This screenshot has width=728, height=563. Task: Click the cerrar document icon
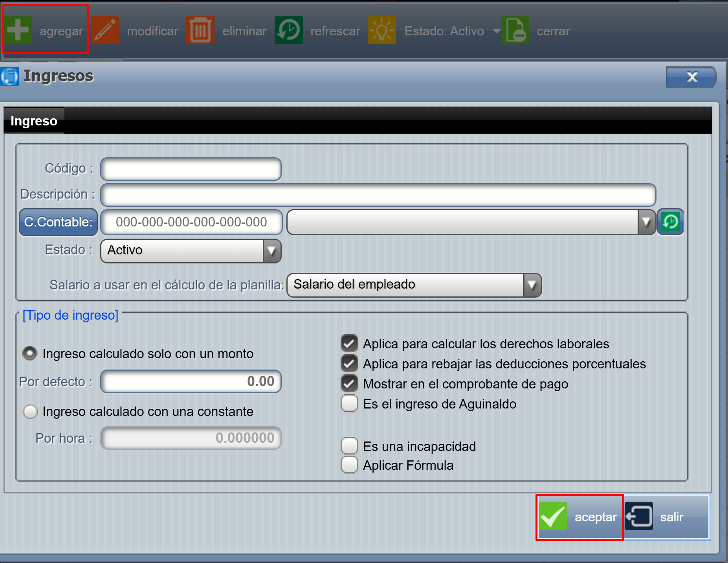pyautogui.click(x=515, y=30)
